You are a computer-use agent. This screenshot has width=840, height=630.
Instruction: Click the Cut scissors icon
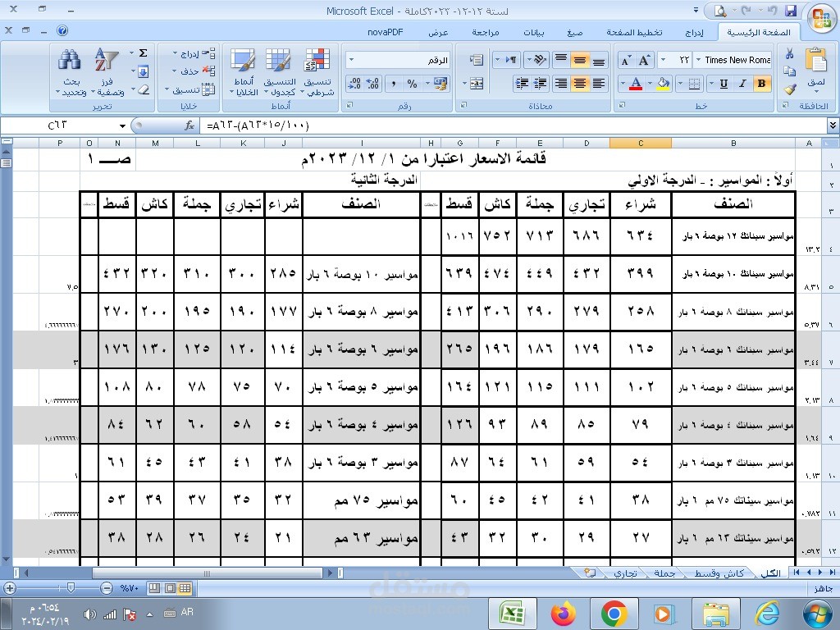pyautogui.click(x=789, y=53)
